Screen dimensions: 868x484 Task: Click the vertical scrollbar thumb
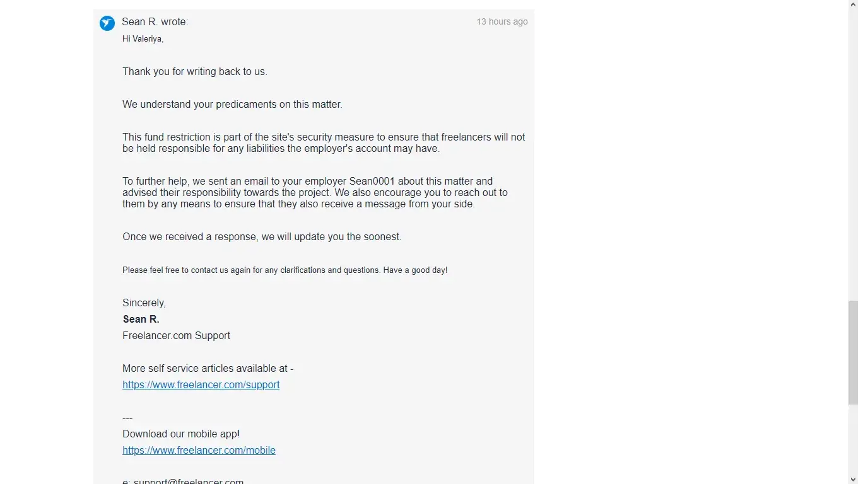tap(853, 352)
